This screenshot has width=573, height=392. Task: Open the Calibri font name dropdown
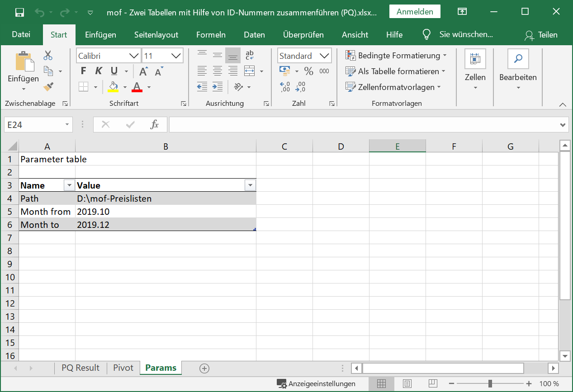[134, 56]
